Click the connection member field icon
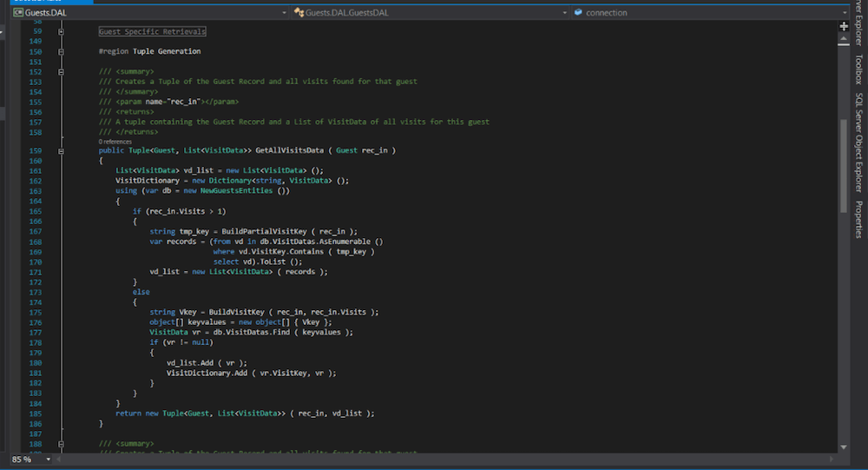Image resolution: width=868 pixels, height=470 pixels. point(578,13)
